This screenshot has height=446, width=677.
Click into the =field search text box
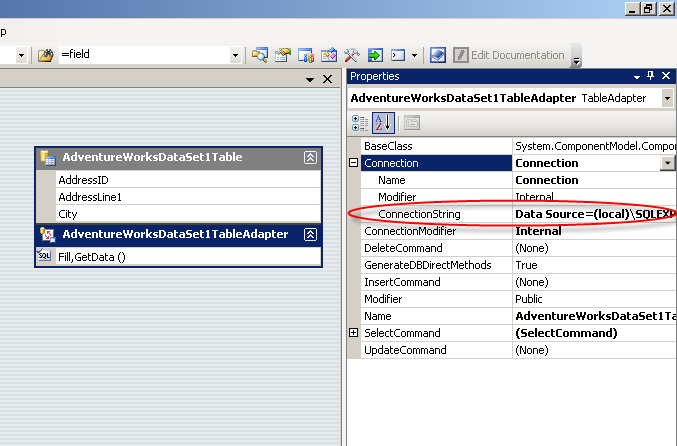(145, 55)
